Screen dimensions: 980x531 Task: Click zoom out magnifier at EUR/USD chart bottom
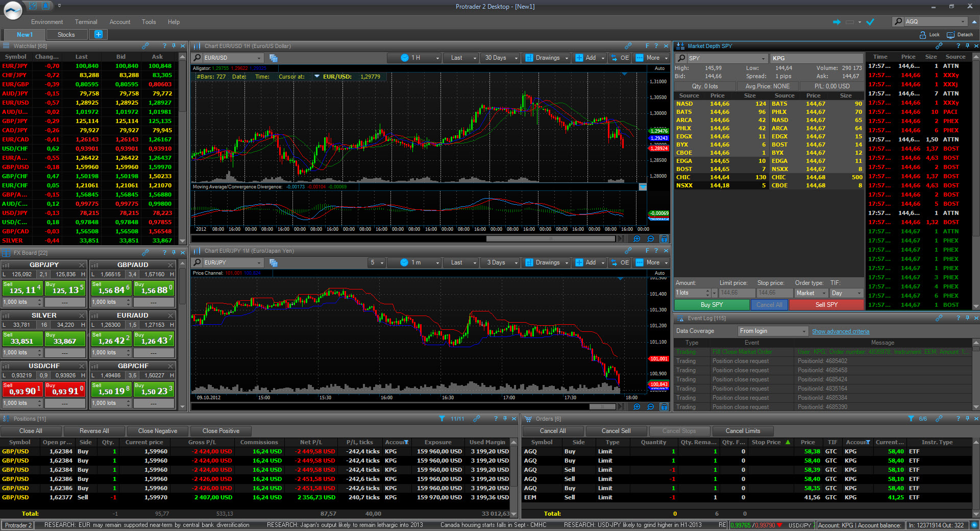click(650, 238)
